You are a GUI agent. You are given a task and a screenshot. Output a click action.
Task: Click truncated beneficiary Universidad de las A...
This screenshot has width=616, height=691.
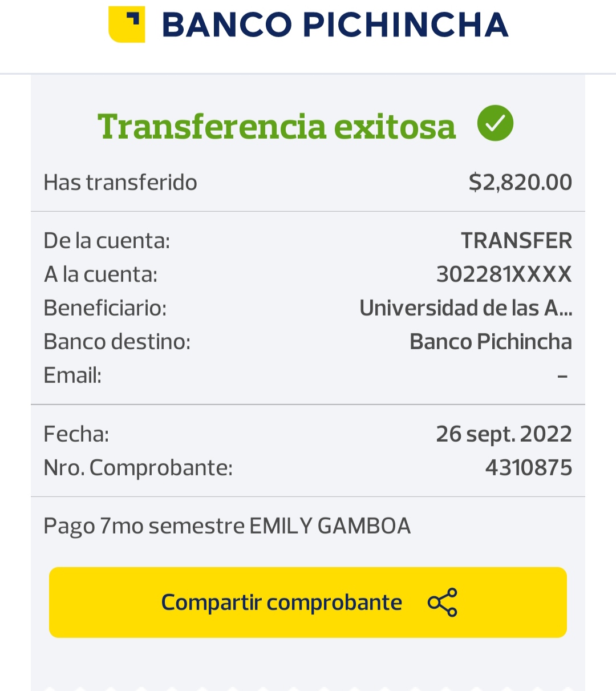tap(465, 308)
